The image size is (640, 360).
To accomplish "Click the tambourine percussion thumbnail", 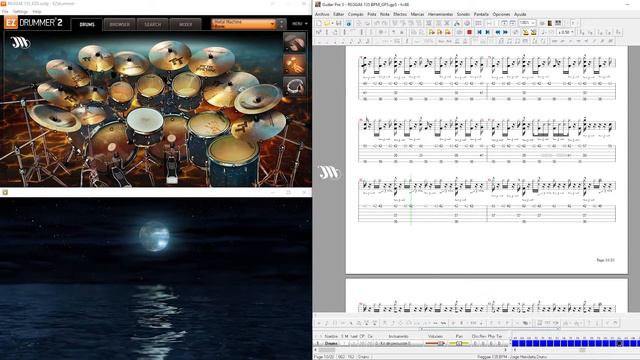I will point(294,86).
